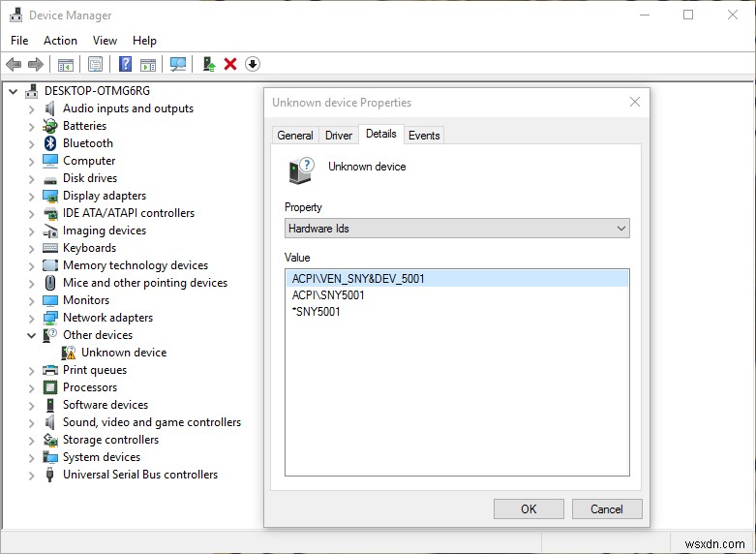Click the Forward arrow toolbar icon

click(36, 64)
